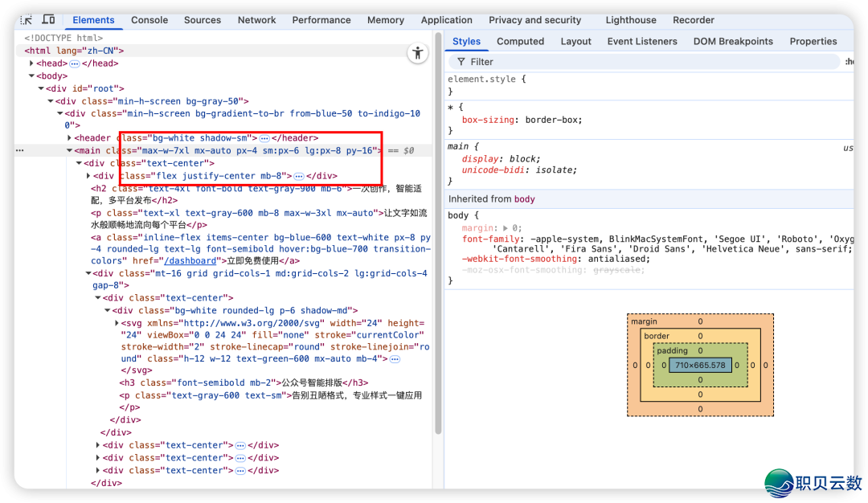
Task: Click the 710×665.578 content box
Action: [700, 366]
